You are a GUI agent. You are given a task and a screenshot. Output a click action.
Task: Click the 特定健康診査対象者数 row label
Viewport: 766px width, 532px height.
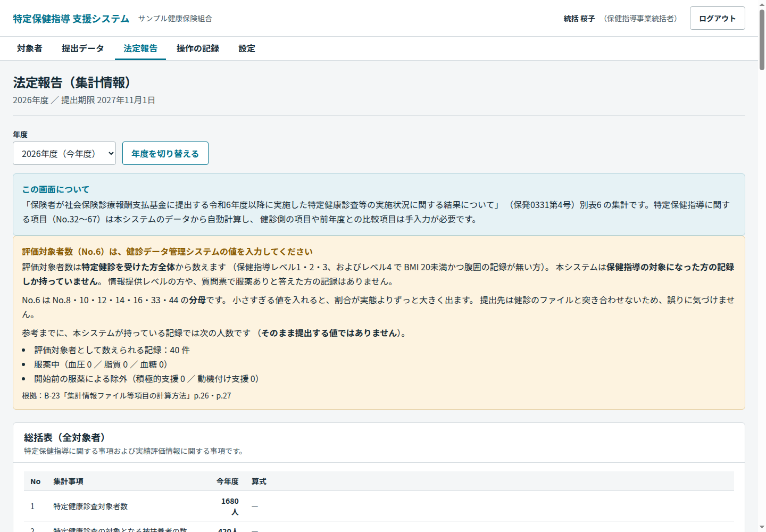coord(90,506)
